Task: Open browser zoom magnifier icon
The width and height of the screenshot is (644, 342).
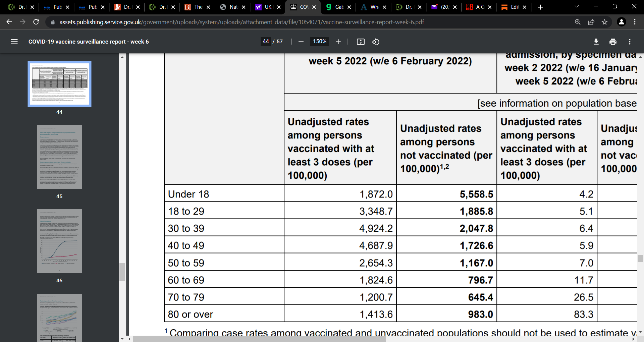Action: (x=578, y=22)
